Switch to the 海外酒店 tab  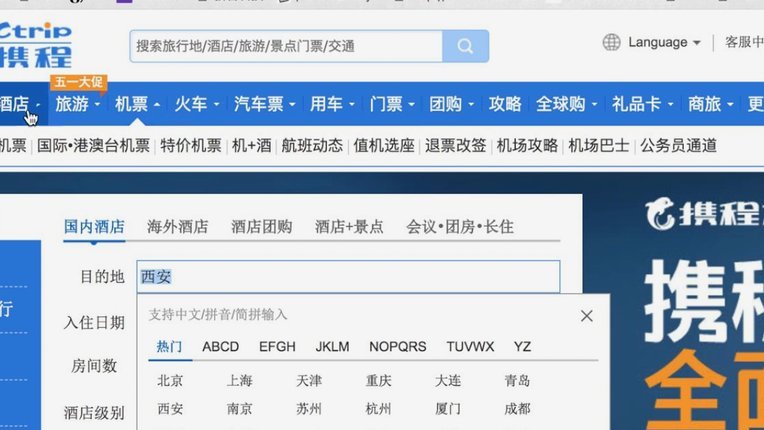click(x=177, y=226)
